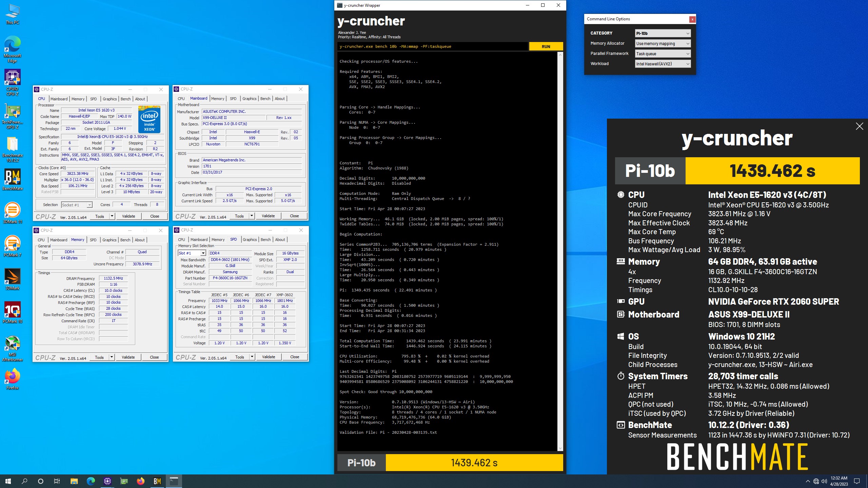This screenshot has height=488, width=868.
Task: Open the Parallel Framework dropdown
Action: tap(663, 54)
